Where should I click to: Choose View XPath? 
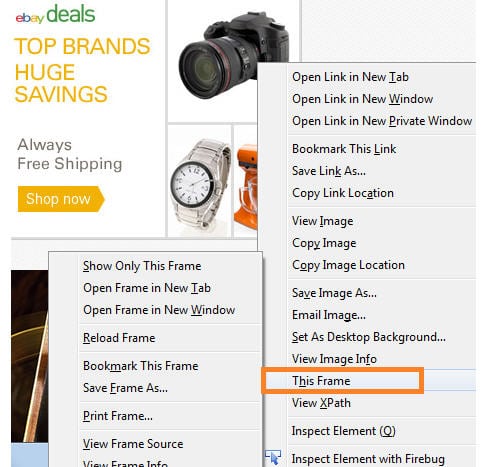[x=321, y=403]
